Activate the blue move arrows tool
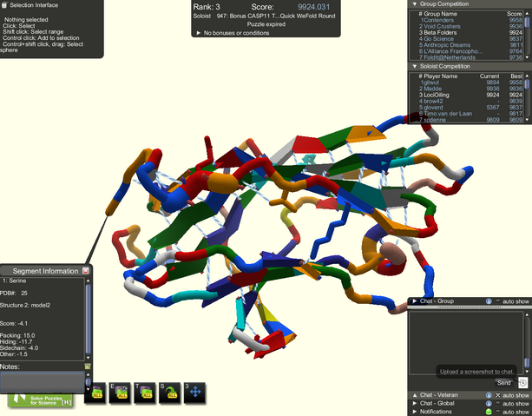 (194, 393)
